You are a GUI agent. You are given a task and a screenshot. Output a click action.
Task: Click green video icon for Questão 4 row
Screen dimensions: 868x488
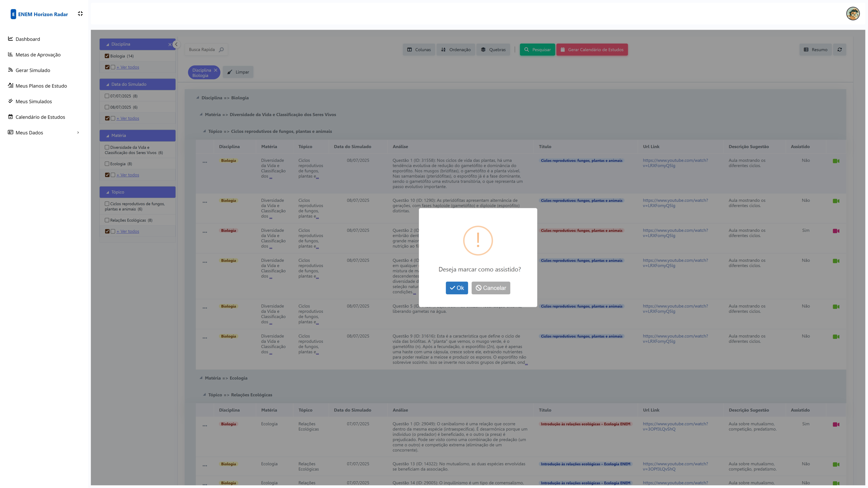click(836, 261)
